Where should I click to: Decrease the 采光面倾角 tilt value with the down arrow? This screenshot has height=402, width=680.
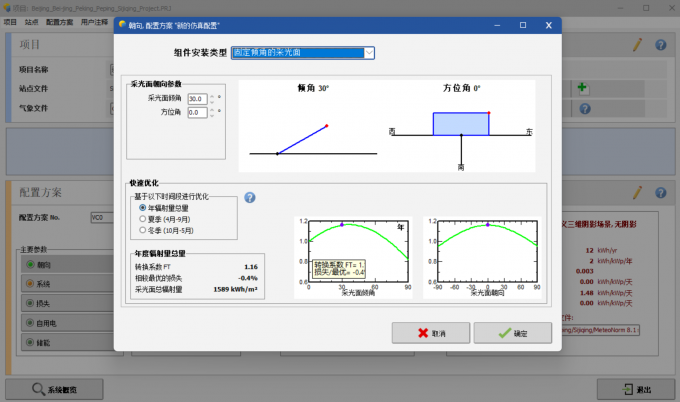pos(212,102)
